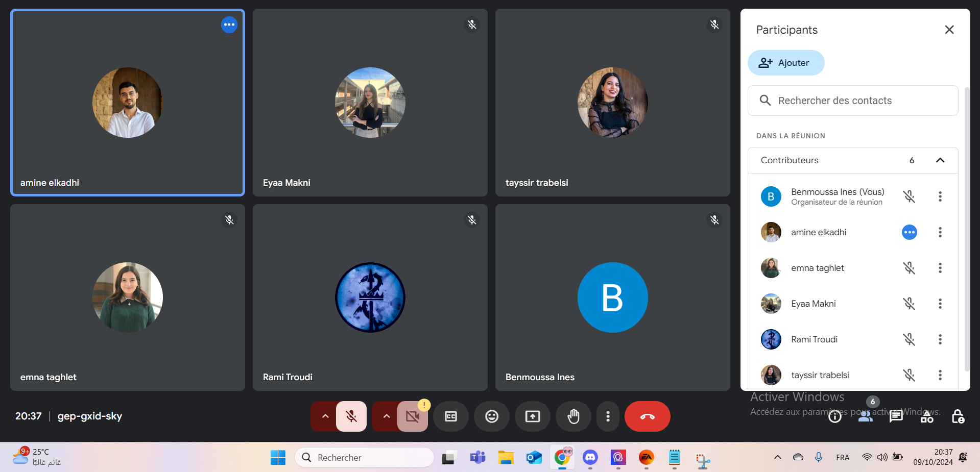The width and height of the screenshot is (980, 472).
Task: Expand video settings arrow beside camera
Action: (x=386, y=416)
